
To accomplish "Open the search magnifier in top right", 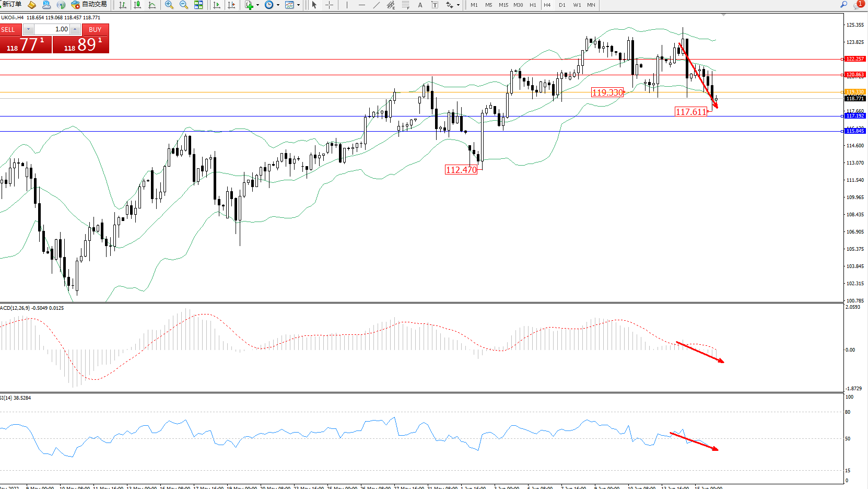I will tap(843, 5).
